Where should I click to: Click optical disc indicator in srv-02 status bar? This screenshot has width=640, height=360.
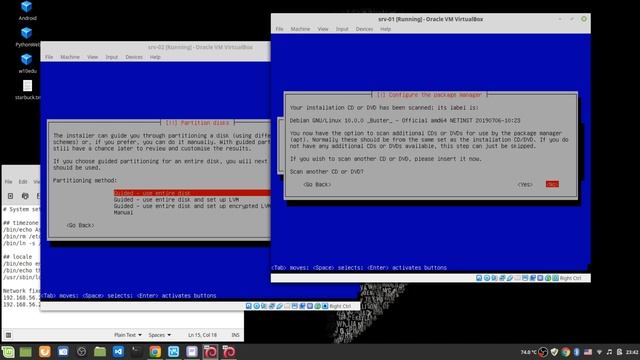(x=256, y=306)
